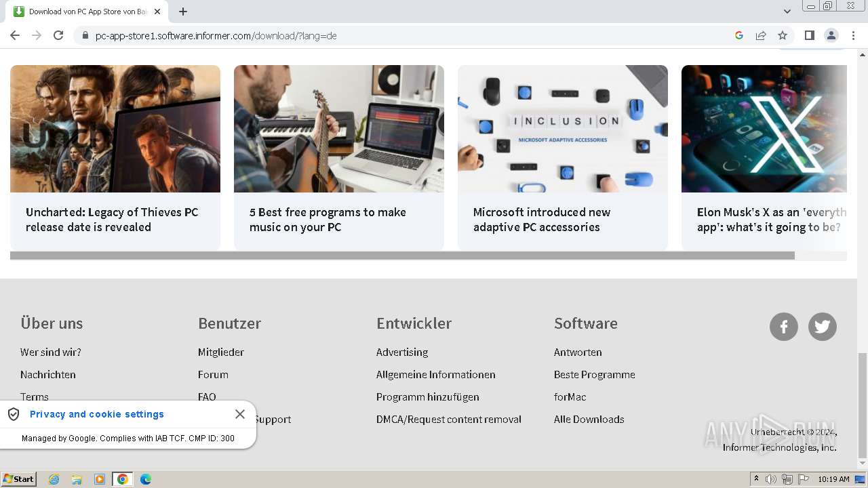Screen dimensions: 868x488
Task: Open 'Wer sind wir?' link
Action: pyautogui.click(x=51, y=352)
